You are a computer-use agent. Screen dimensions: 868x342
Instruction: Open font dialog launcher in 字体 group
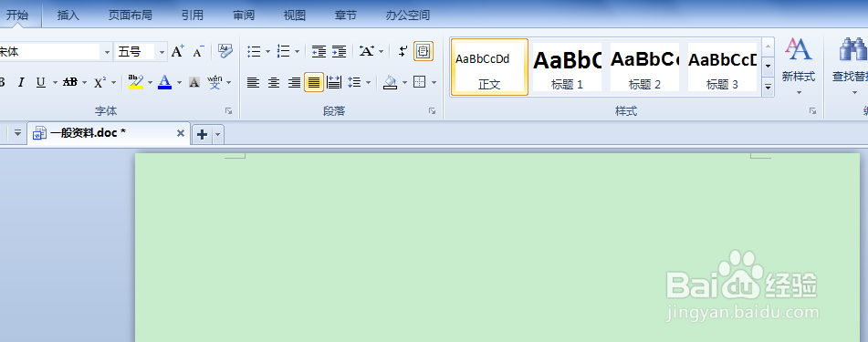[x=228, y=111]
